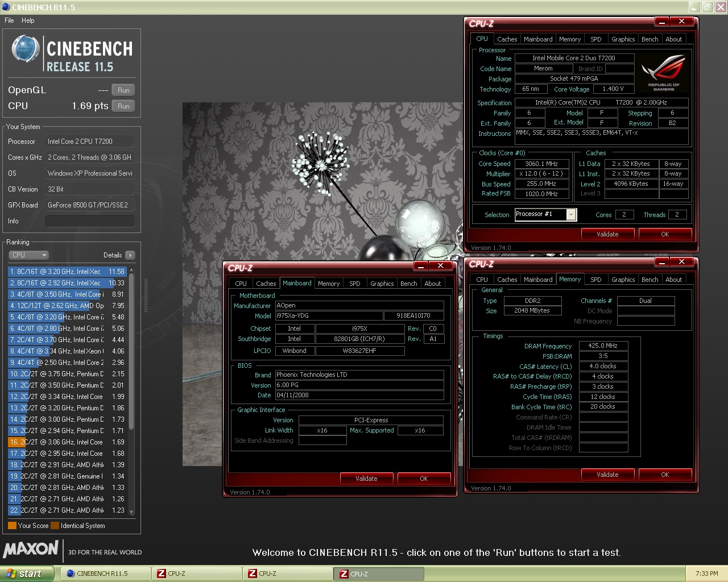Open SPD tab in Memory CPU-Z window

595,280
